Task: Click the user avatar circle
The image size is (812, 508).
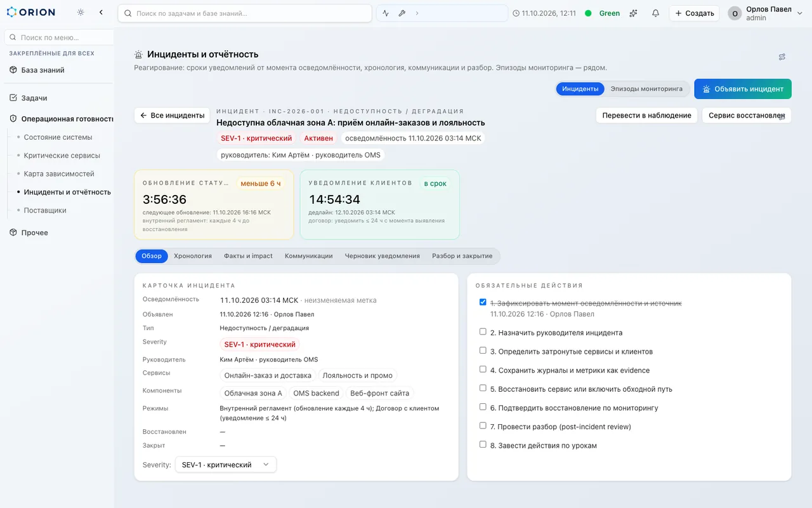Action: click(735, 13)
